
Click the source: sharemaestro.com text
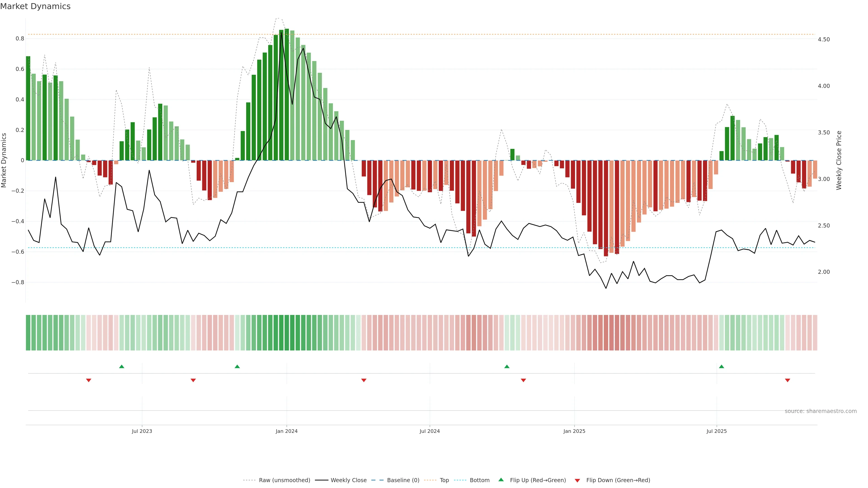[821, 411]
